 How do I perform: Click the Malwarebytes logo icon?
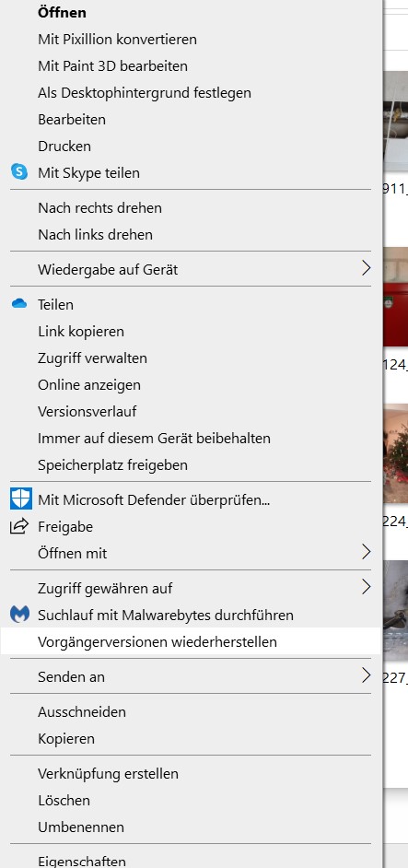click(x=20, y=614)
